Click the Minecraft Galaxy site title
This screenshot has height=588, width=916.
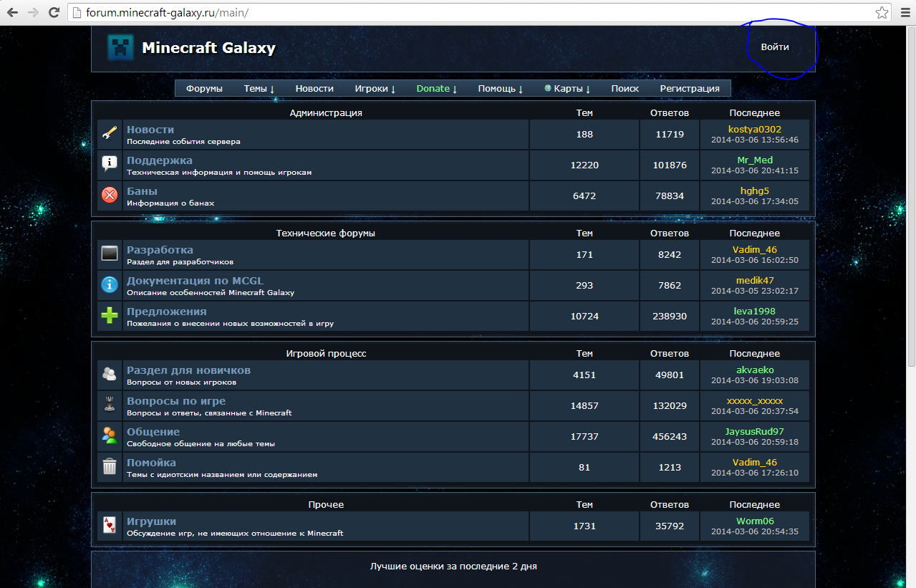tap(208, 48)
